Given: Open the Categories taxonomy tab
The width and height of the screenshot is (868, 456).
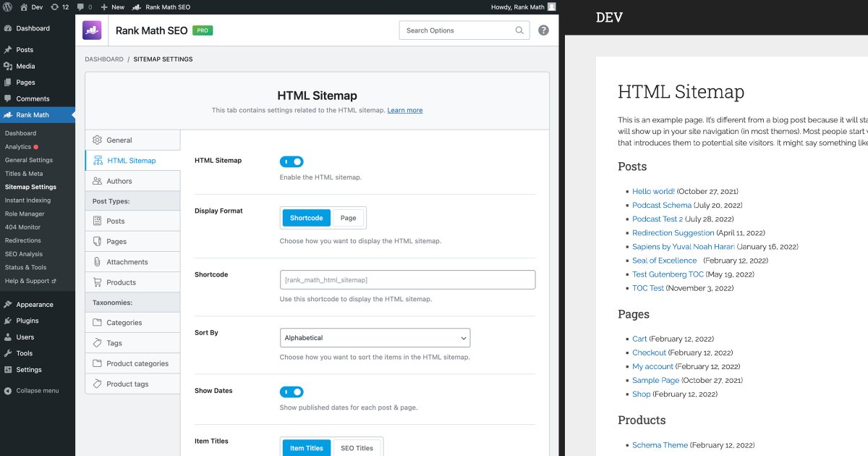Looking at the screenshot, I should [132, 322].
